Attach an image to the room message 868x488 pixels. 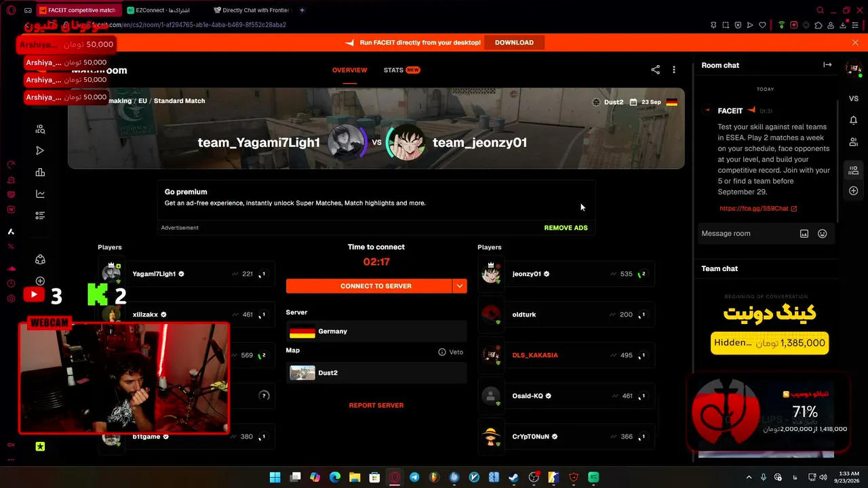point(804,233)
